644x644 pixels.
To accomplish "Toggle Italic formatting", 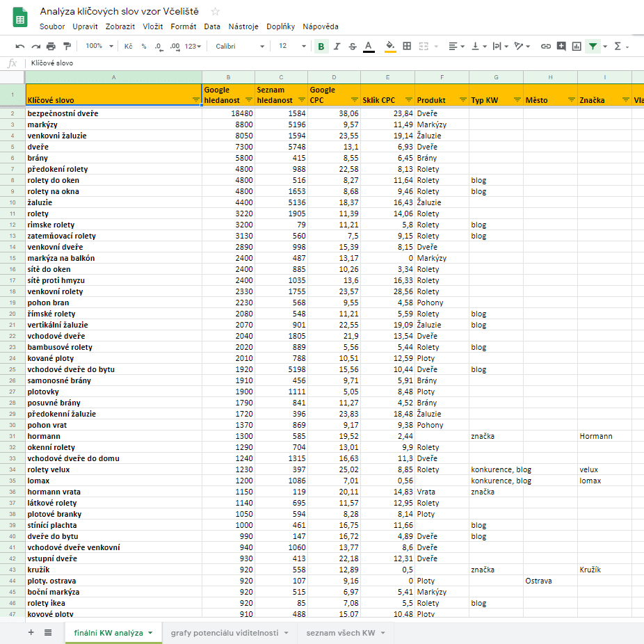I will [337, 47].
